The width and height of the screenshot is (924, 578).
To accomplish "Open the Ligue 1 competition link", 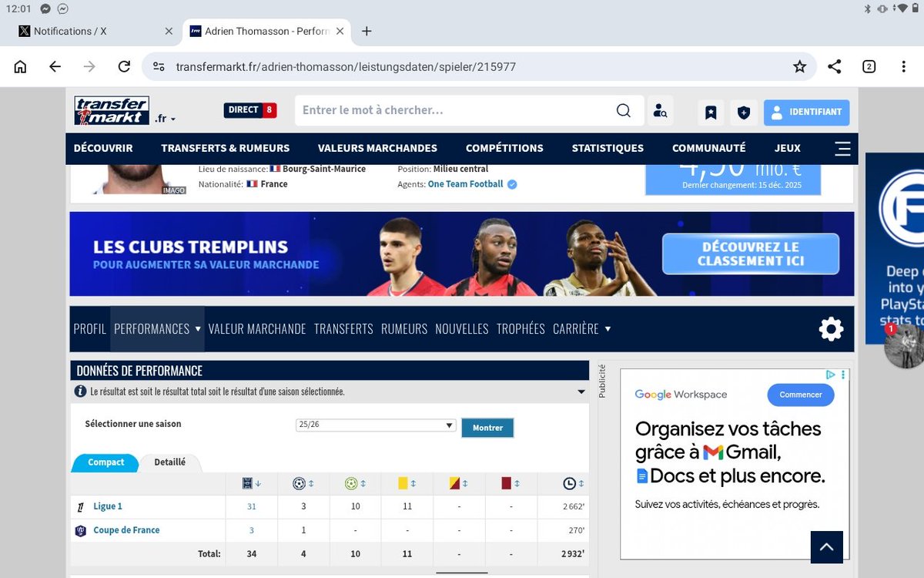I will point(108,506).
